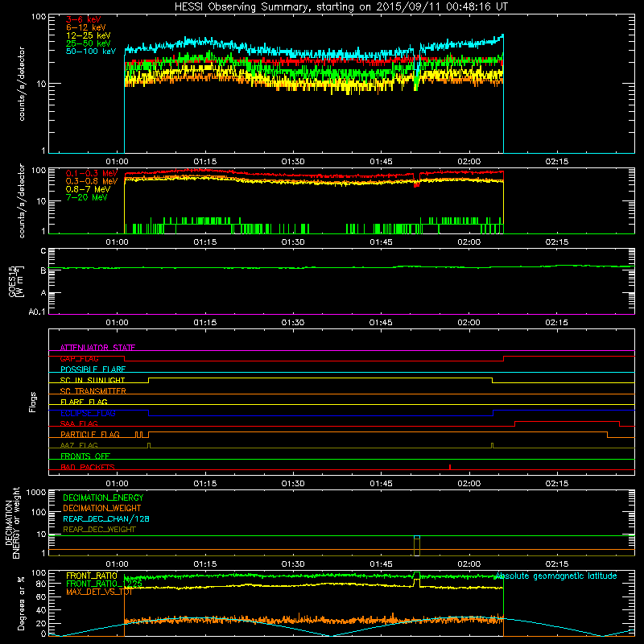This screenshot has width=644, height=644.
Task: Select the ECLIPSE_FLAG label
Action: tap(88, 413)
